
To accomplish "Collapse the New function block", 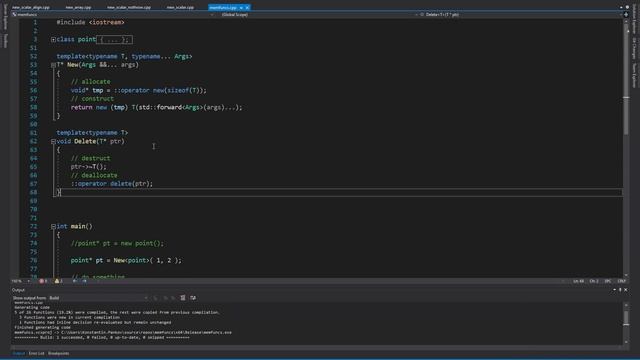I will pyautogui.click(x=53, y=65).
